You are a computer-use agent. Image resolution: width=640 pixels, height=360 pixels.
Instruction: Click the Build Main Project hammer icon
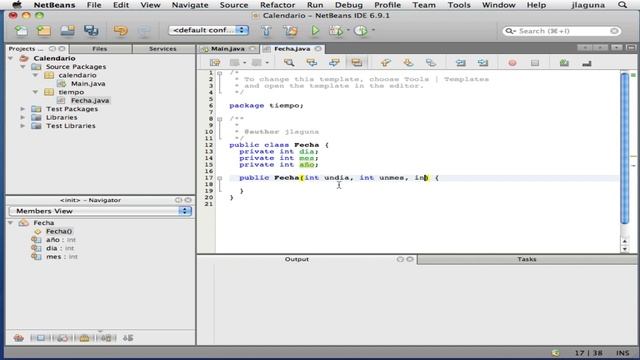[x=266, y=31]
